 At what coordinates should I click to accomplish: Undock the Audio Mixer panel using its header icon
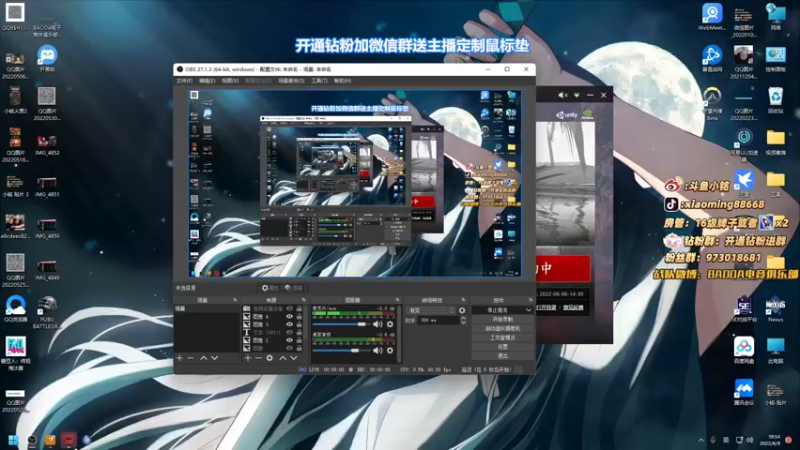click(x=397, y=300)
